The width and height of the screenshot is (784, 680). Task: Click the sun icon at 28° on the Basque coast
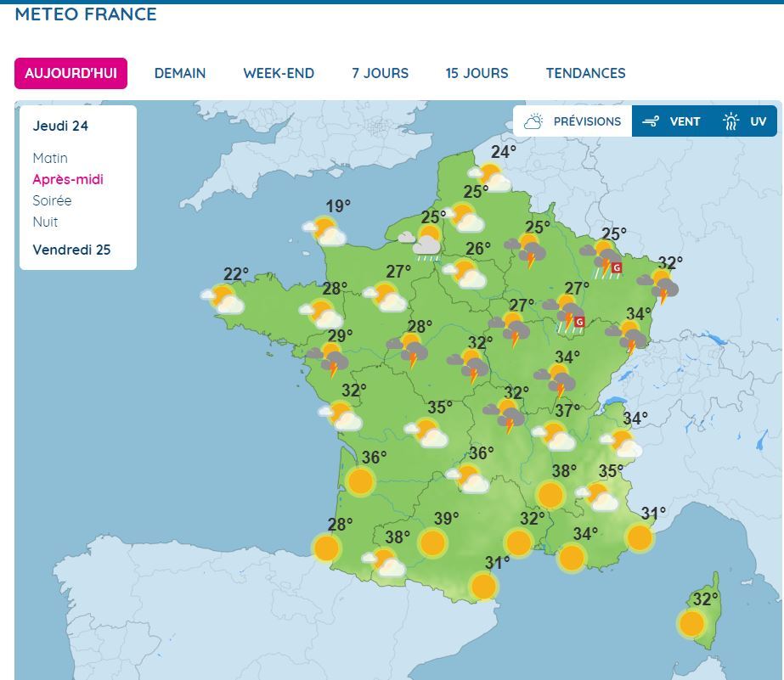pos(326,548)
